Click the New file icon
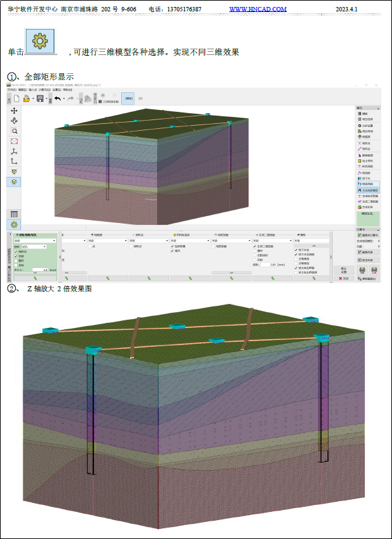 point(16,99)
